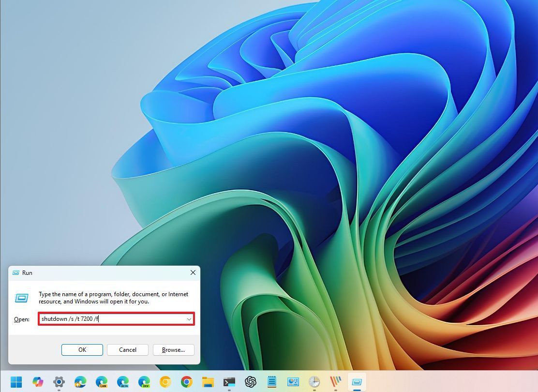Open the Settings app from the taskbar
The image size is (538, 392).
(x=59, y=382)
